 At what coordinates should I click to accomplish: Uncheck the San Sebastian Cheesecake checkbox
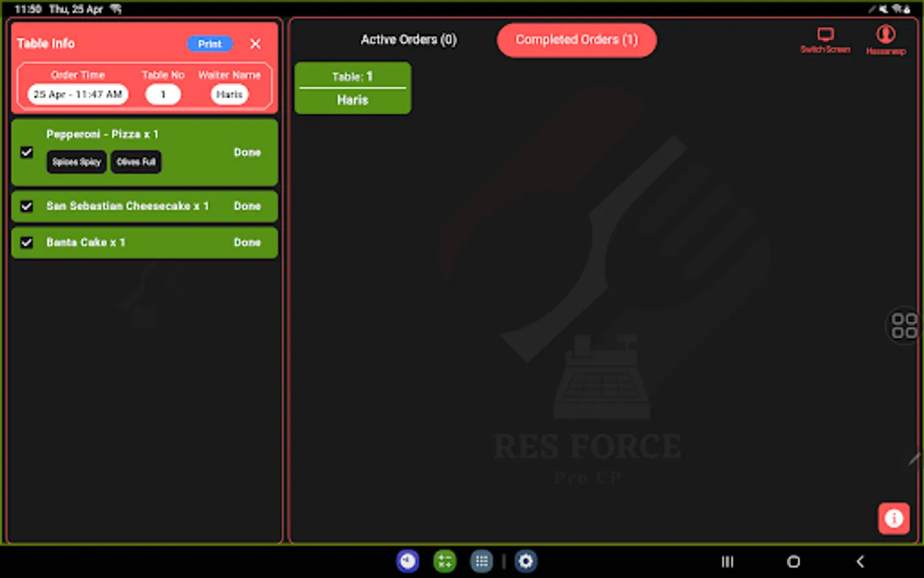[27, 206]
